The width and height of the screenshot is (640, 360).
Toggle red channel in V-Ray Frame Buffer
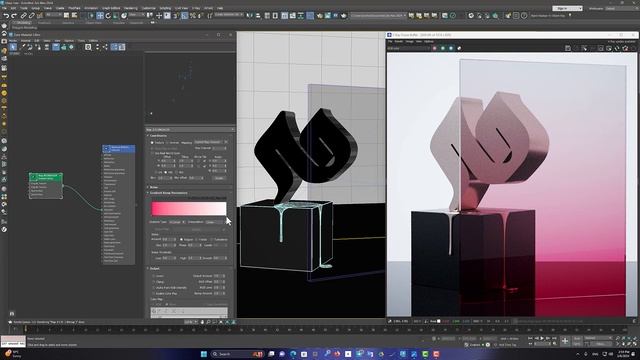(x=435, y=48)
